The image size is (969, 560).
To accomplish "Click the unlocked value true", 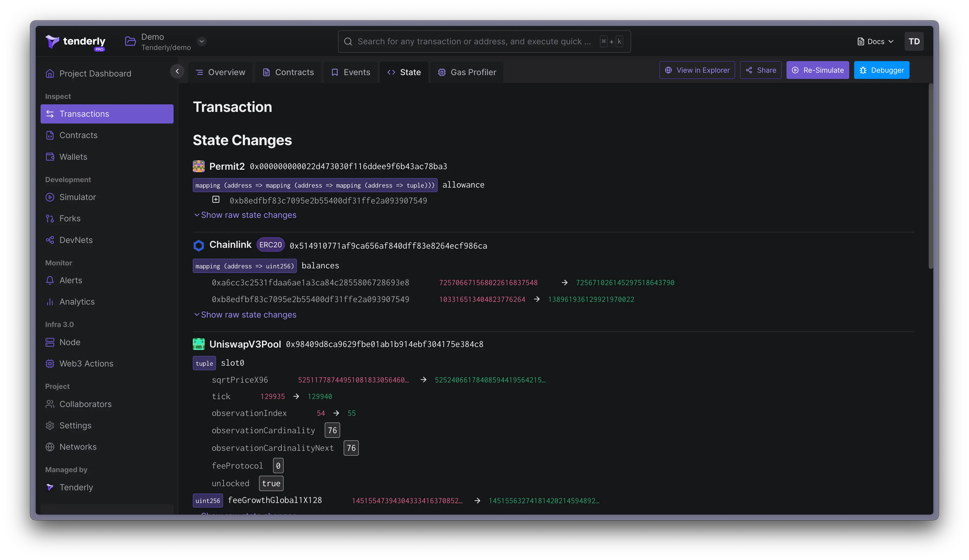I will 271,484.
